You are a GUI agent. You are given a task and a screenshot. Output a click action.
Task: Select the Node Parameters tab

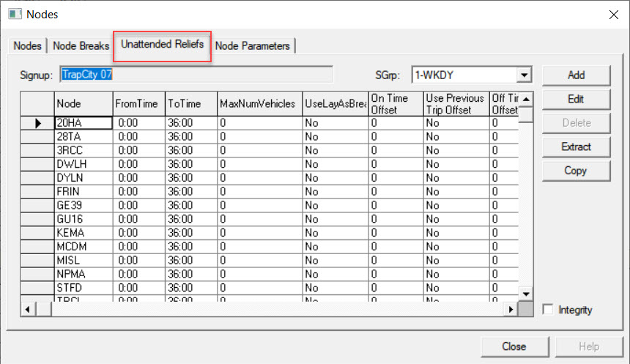point(253,46)
